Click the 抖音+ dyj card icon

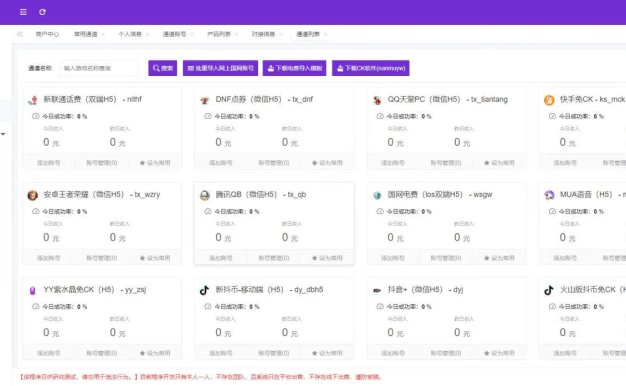click(377, 290)
